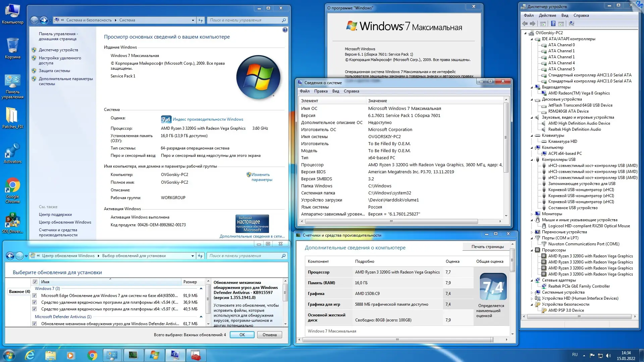This screenshot has height=362, width=644.
Task: Click scan for hardware changes toolbar icon
Action: coord(572,24)
